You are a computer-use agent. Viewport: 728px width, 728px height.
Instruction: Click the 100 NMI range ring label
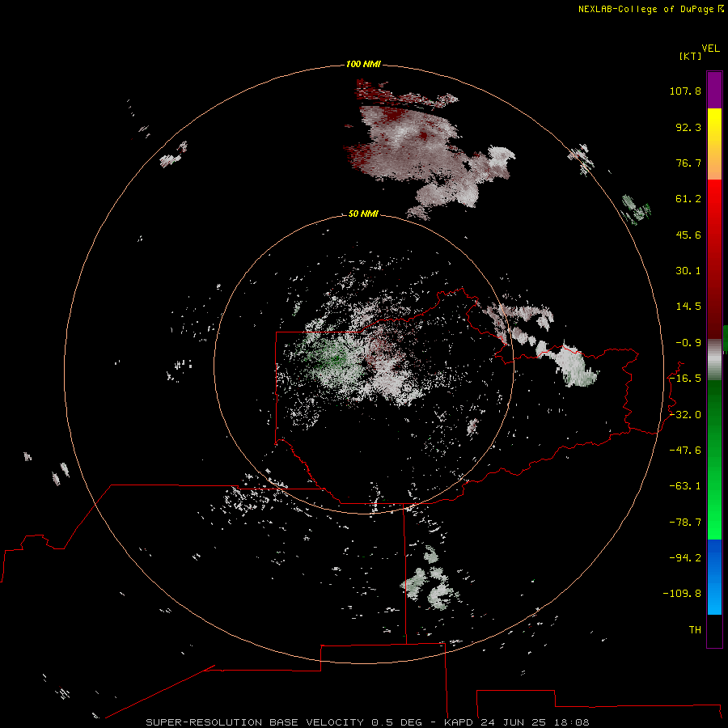pos(363,64)
